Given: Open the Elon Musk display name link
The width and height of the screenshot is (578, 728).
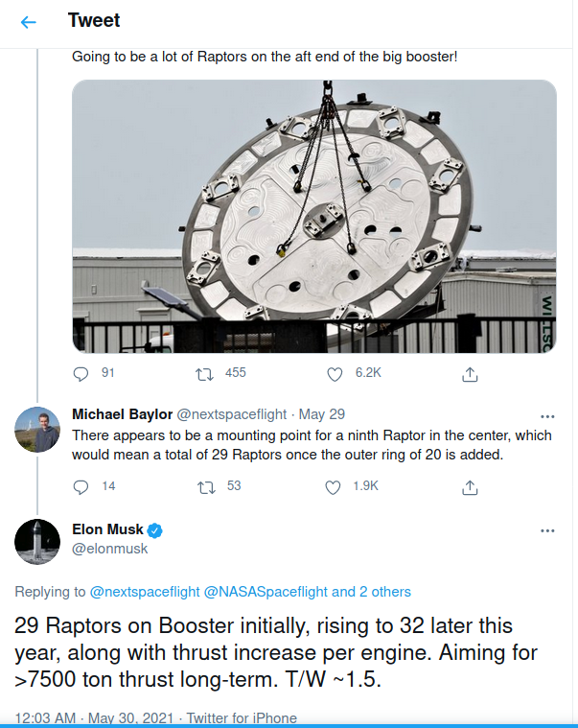Looking at the screenshot, I should [x=107, y=529].
